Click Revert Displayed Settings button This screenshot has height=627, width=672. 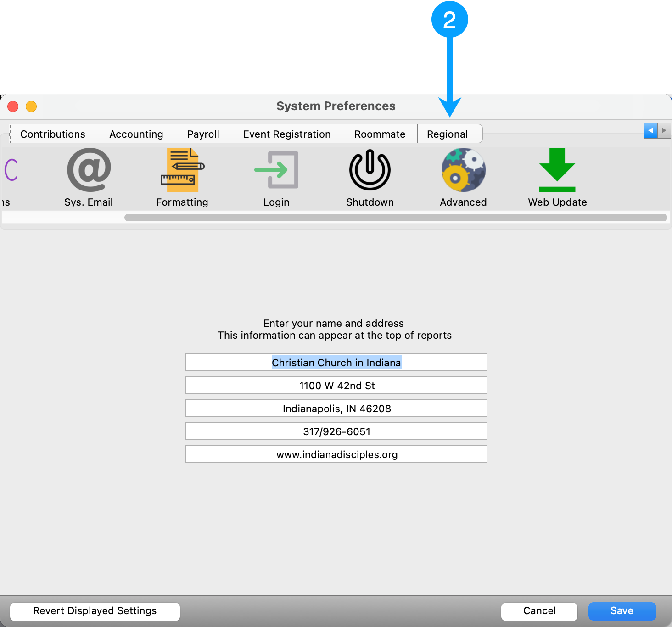[95, 611]
